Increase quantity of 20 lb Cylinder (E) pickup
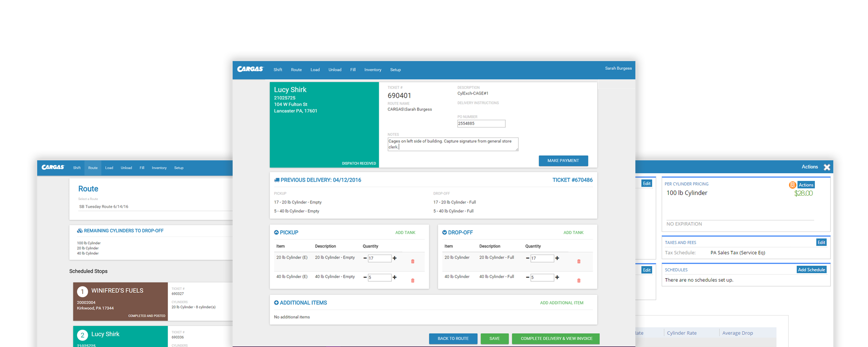This screenshot has width=868, height=347. 394,258
